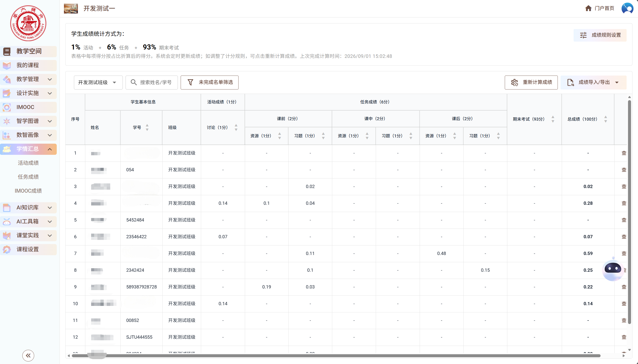
Task: Click the 我的课程 sidebar icon
Action: pos(7,65)
